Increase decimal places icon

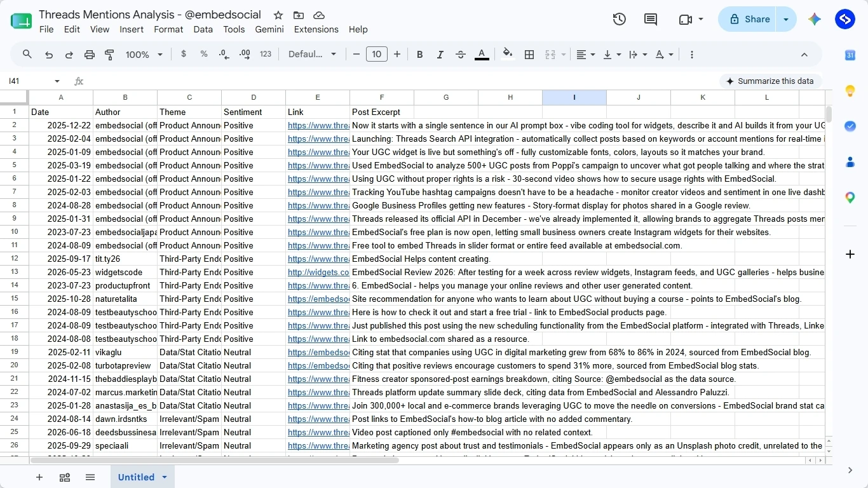point(245,55)
